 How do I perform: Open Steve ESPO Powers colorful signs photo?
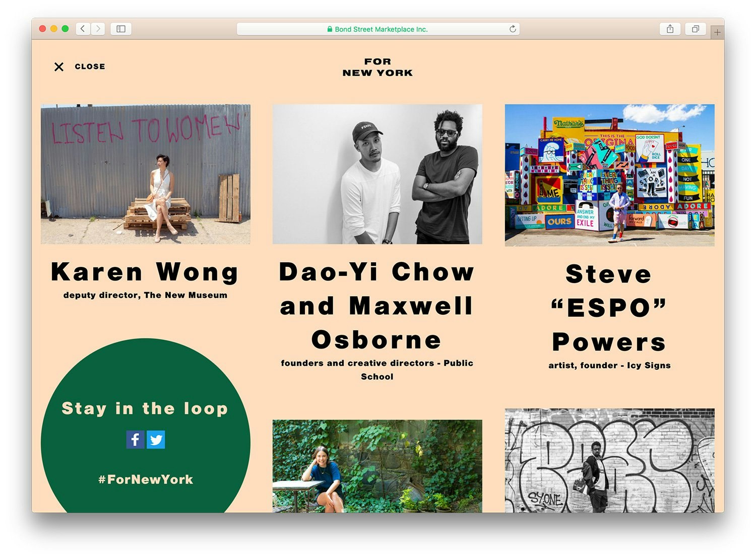(x=610, y=175)
